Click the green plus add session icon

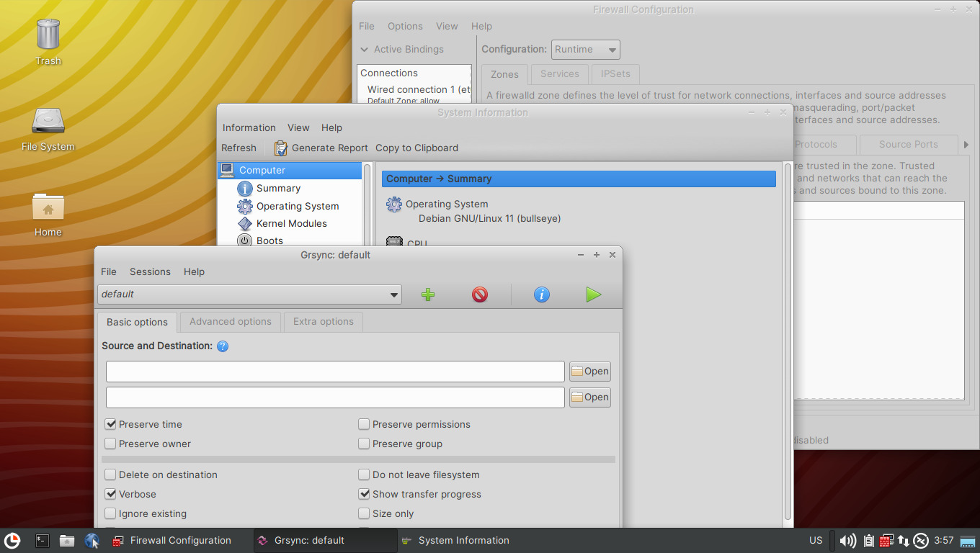428,295
